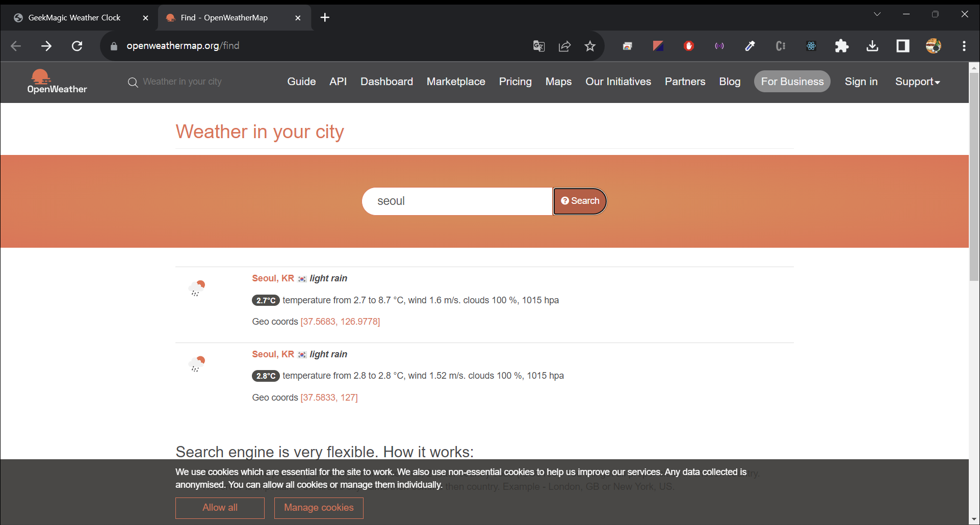
Task: Click the page vertical scrollbar thumb
Action: click(x=974, y=177)
